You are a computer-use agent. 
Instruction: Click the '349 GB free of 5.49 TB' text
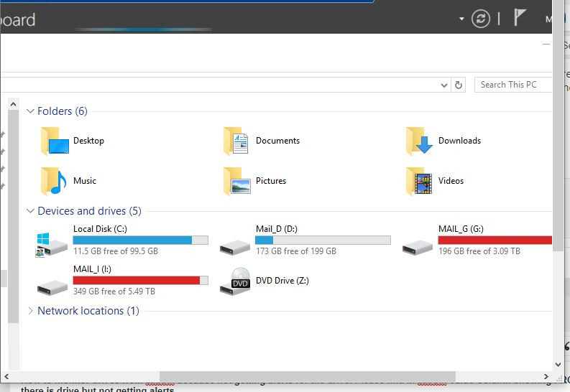[x=114, y=291]
